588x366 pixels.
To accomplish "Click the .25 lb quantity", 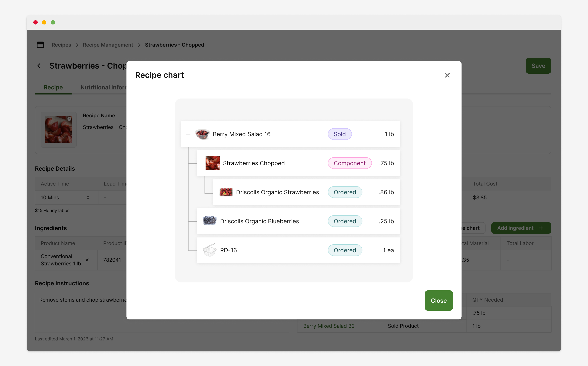I will coord(386,221).
